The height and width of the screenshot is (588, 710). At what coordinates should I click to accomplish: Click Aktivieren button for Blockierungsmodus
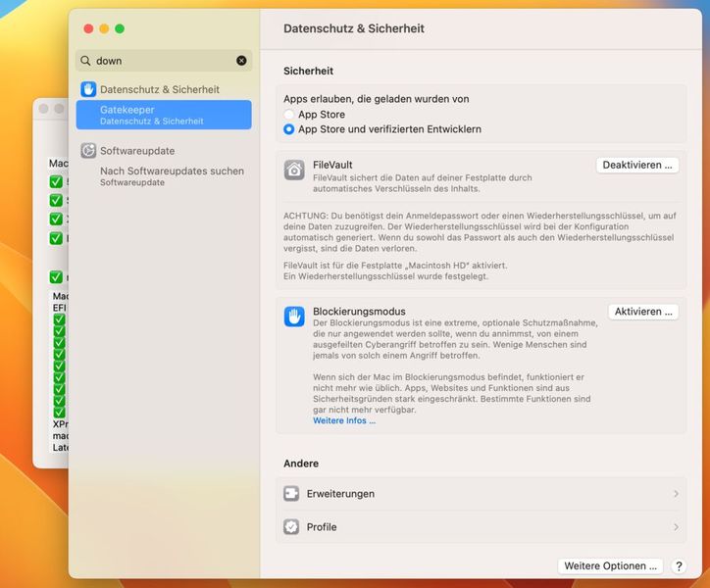click(643, 312)
